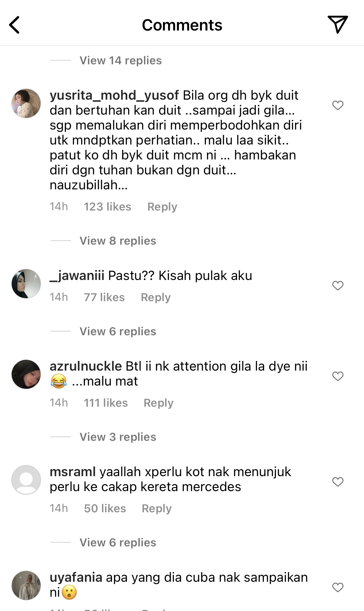
Task: Like yusrita_mohd_yusof's comment with the heart
Action: (x=338, y=105)
